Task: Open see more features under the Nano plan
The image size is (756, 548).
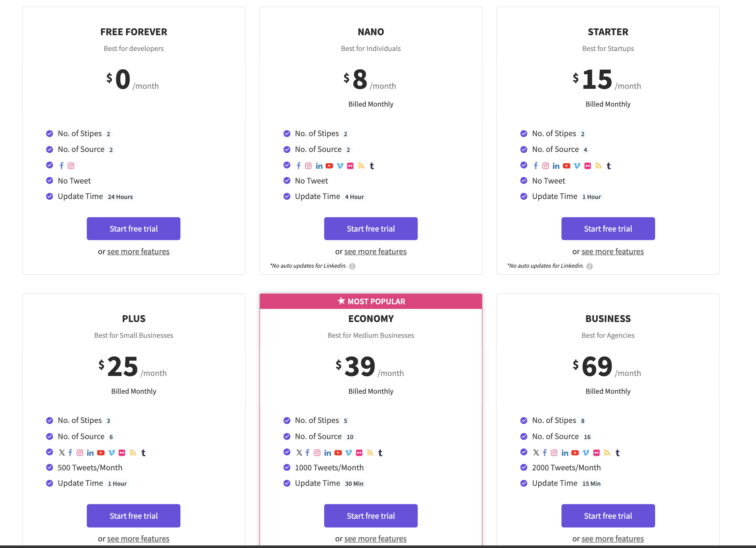Action: pos(375,251)
